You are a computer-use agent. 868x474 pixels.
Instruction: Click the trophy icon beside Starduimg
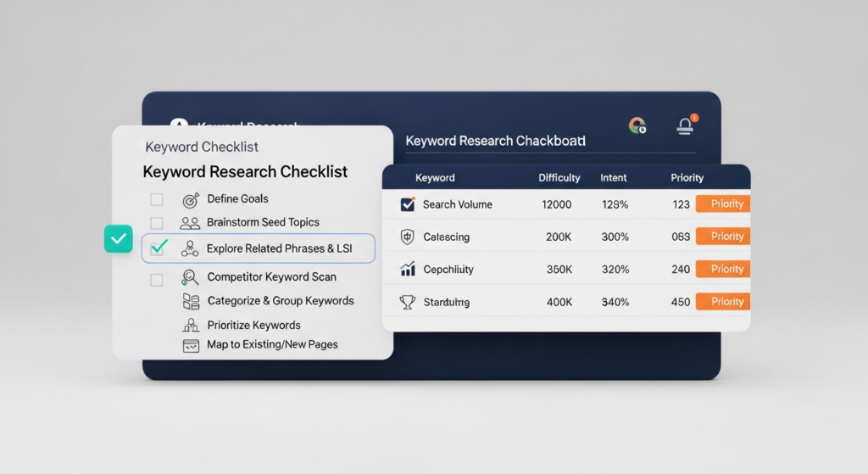(408, 302)
